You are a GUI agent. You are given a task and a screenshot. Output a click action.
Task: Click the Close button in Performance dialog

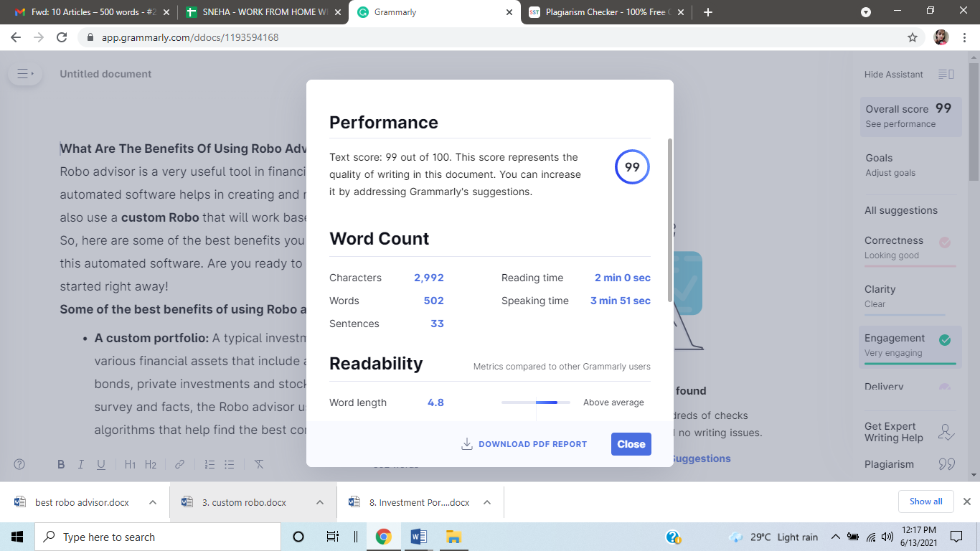click(631, 444)
